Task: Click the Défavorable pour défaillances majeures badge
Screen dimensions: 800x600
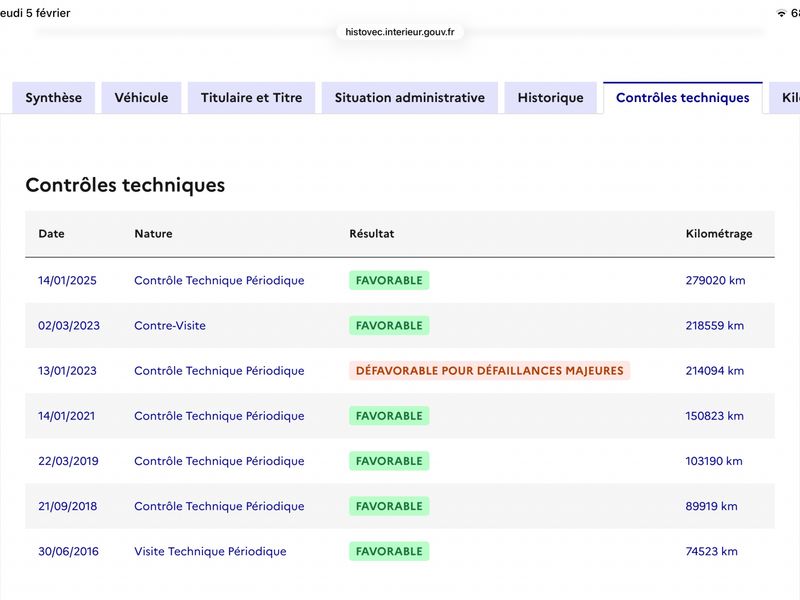Action: pos(489,371)
